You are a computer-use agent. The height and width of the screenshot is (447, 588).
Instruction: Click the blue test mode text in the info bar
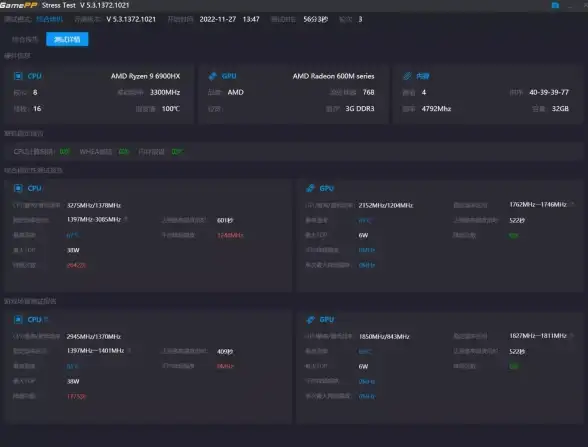click(50, 19)
